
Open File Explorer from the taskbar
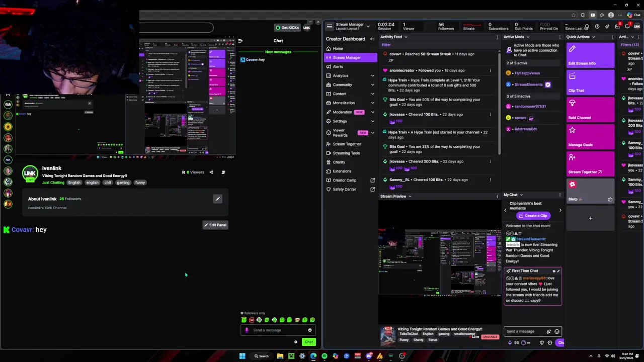[x=280, y=356]
